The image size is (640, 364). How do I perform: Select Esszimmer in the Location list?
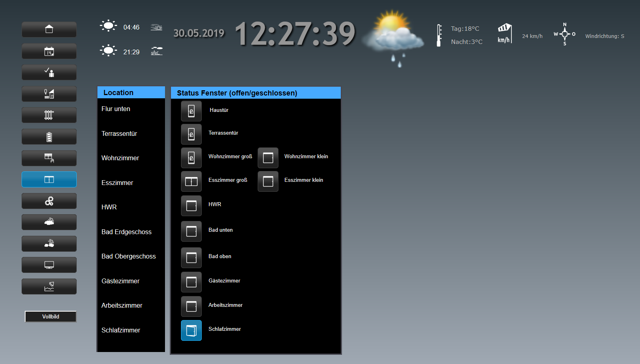tap(117, 183)
